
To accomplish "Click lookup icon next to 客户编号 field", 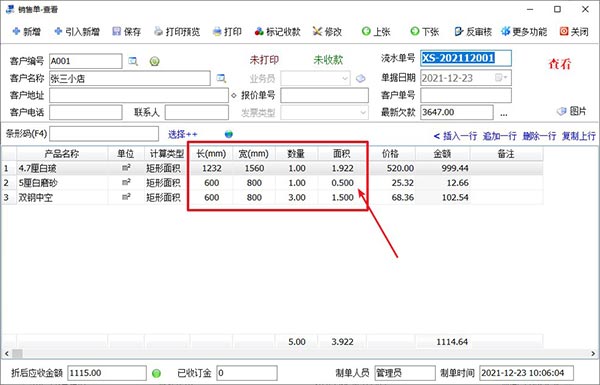I will click(133, 61).
